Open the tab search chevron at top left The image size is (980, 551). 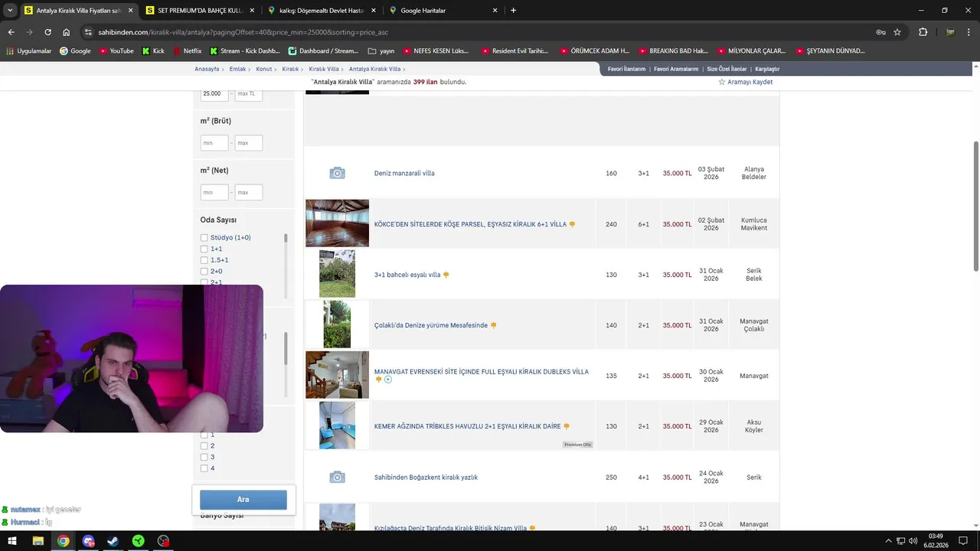point(9,11)
